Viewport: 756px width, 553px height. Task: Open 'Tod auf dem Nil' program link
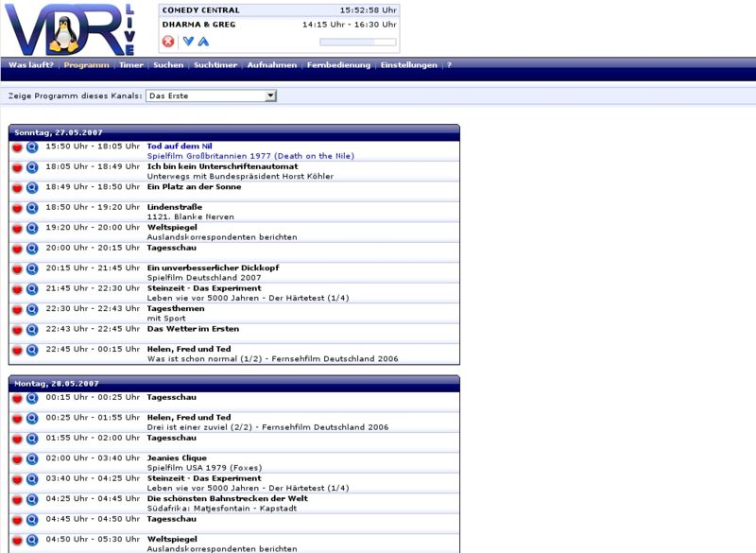coord(180,146)
